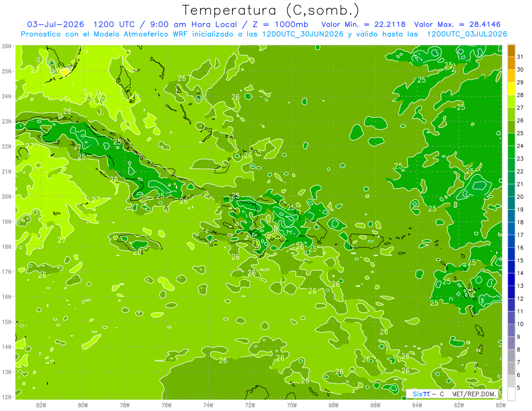The width and height of the screenshot is (532, 411).
Task: Click the color scale label "5"
Action: point(519,388)
